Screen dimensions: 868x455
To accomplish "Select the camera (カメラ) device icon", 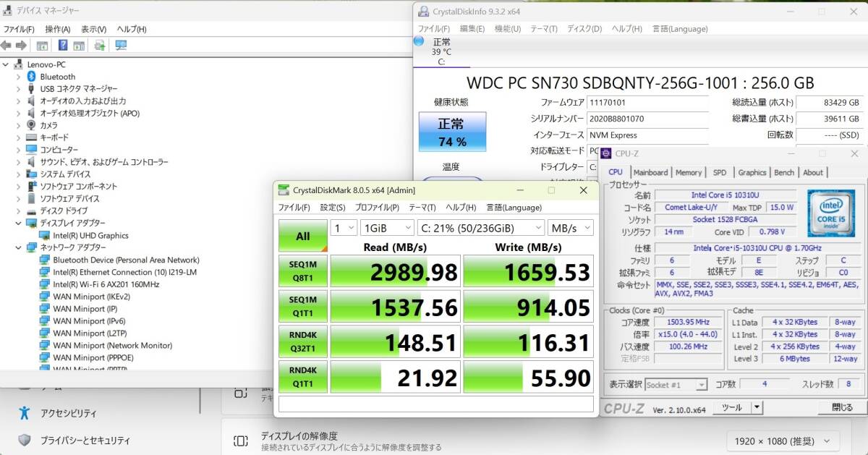I will pyautogui.click(x=31, y=125).
